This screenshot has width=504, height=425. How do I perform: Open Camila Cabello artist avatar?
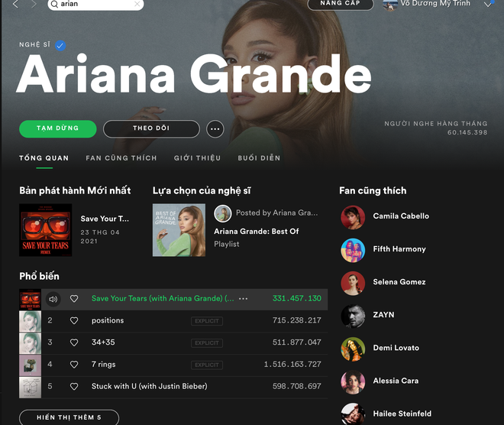coord(353,218)
